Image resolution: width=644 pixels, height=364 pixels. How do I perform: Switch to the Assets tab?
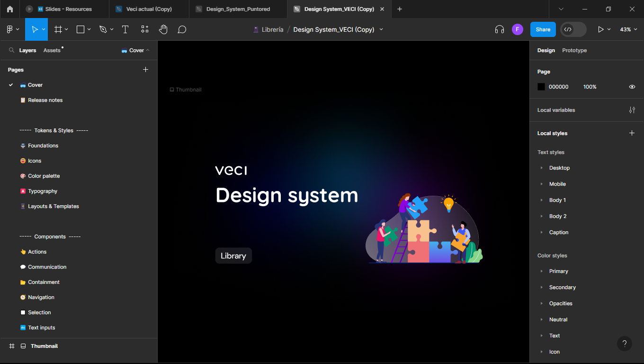[x=52, y=50]
